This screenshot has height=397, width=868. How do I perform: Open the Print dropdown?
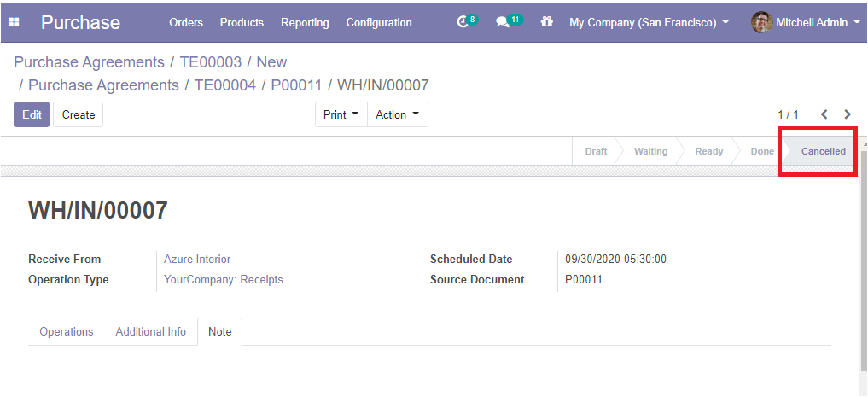(x=341, y=114)
